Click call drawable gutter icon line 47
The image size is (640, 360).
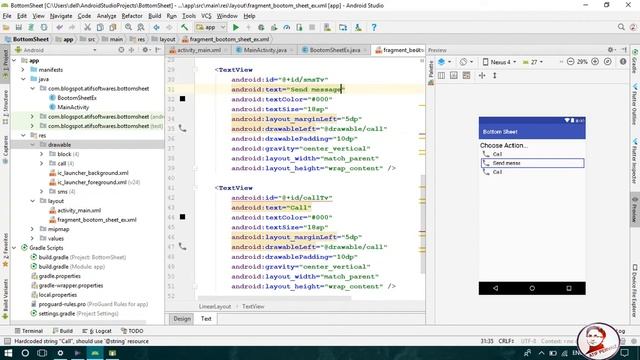click(182, 246)
